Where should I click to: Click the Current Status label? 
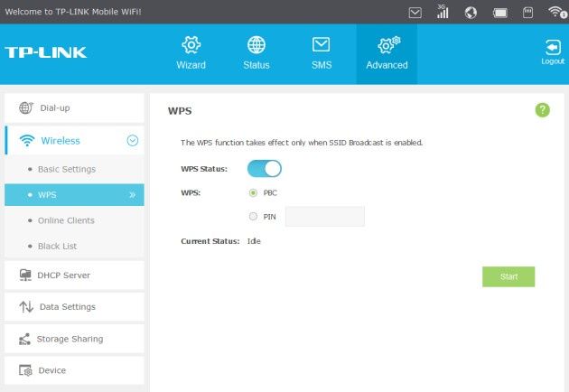pyautogui.click(x=210, y=241)
